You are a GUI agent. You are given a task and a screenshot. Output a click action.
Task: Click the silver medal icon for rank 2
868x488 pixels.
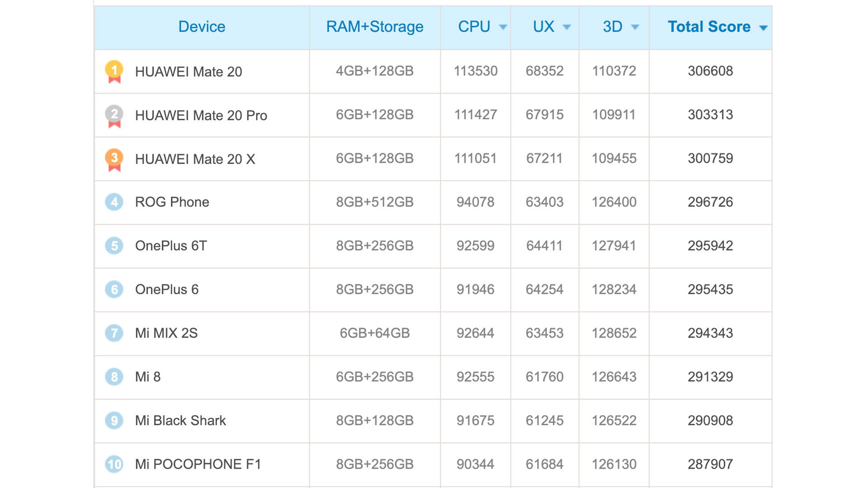click(x=113, y=113)
